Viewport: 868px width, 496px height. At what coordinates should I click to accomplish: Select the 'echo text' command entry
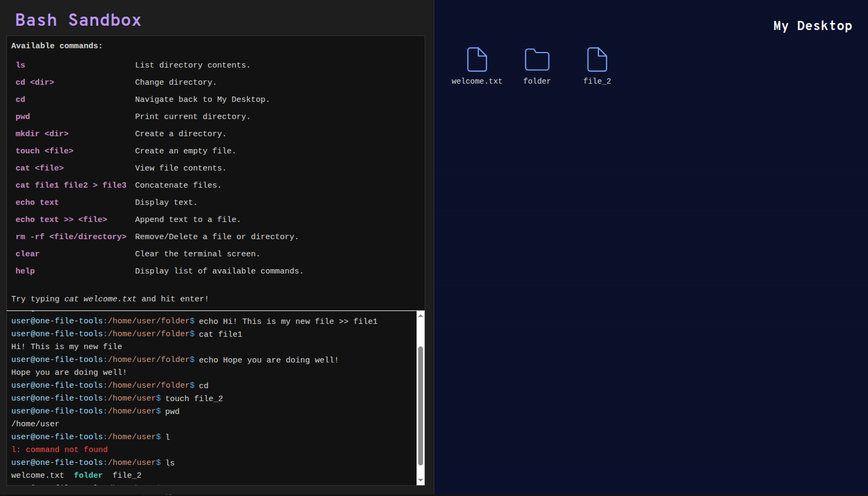[x=37, y=202]
